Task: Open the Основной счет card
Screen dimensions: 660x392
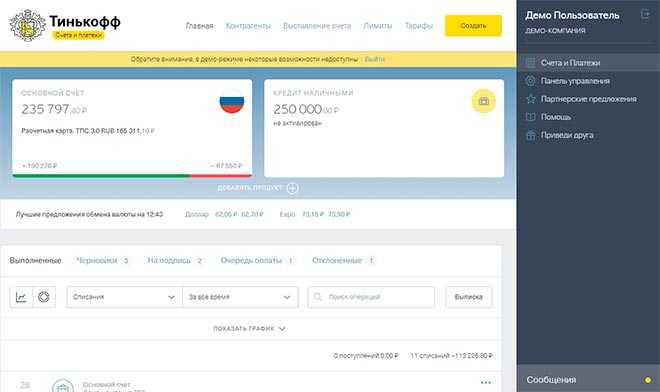Action: point(132,128)
